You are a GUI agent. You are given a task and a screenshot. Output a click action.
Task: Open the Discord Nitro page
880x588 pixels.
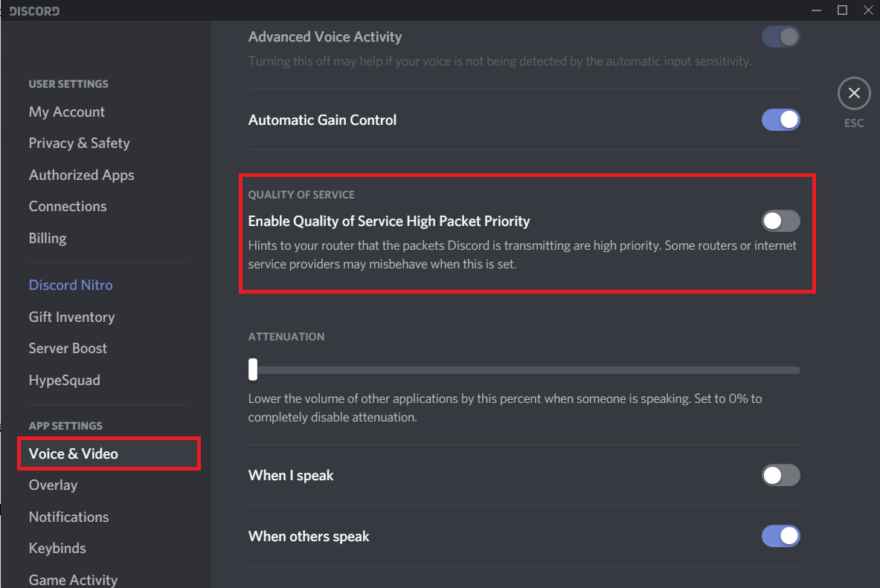(71, 285)
